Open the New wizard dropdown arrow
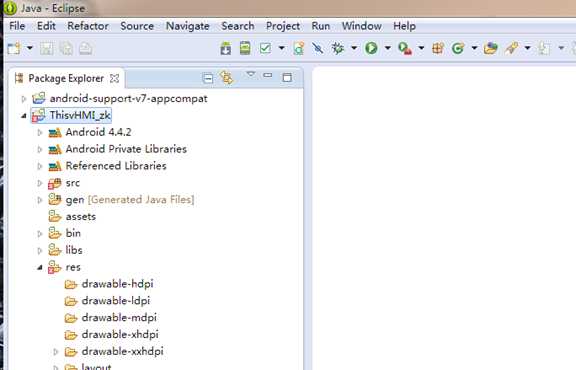 [30, 48]
